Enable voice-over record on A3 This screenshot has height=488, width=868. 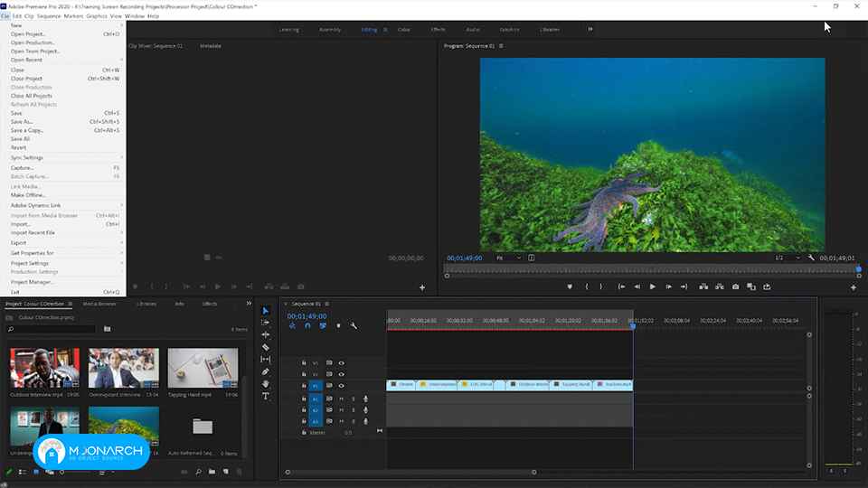(x=365, y=422)
